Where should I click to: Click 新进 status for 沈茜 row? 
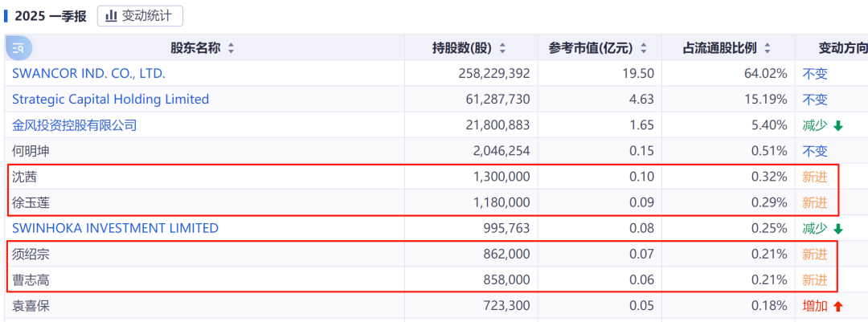[x=815, y=177]
